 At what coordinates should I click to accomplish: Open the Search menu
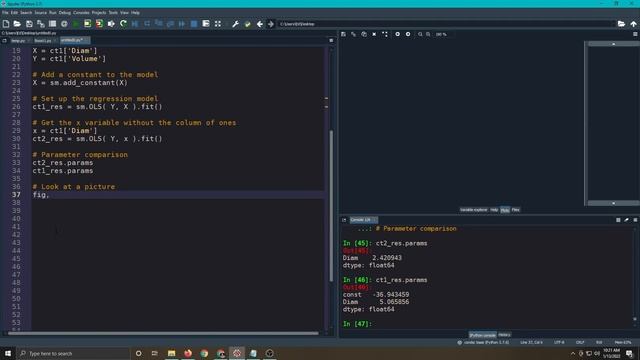point(26,13)
